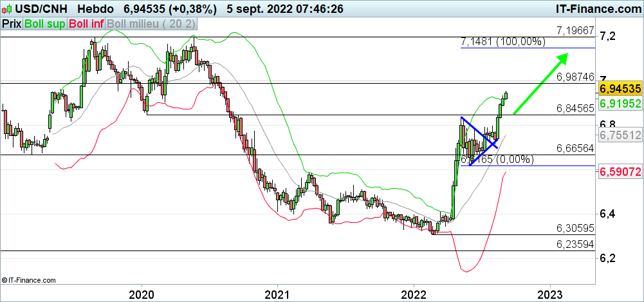Image resolution: width=644 pixels, height=302 pixels.
Task: Click the Prix legend label
Action: pos(11,23)
